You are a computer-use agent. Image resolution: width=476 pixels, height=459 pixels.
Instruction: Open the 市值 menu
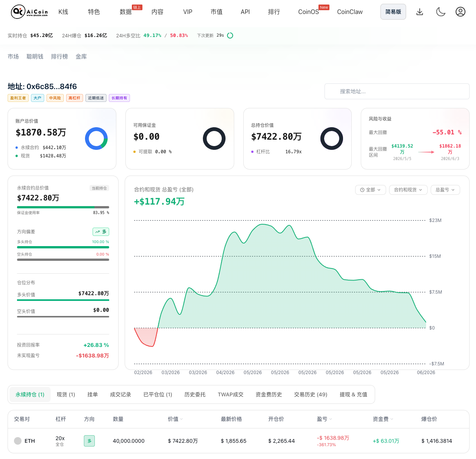pos(216,12)
